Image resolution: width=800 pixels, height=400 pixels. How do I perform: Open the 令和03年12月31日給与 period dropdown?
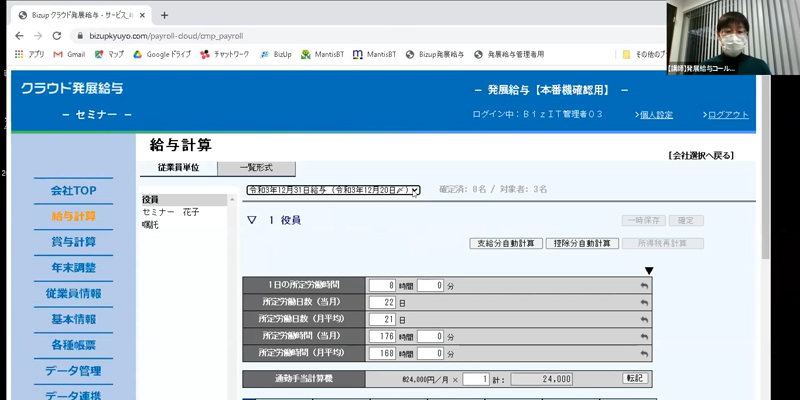333,190
